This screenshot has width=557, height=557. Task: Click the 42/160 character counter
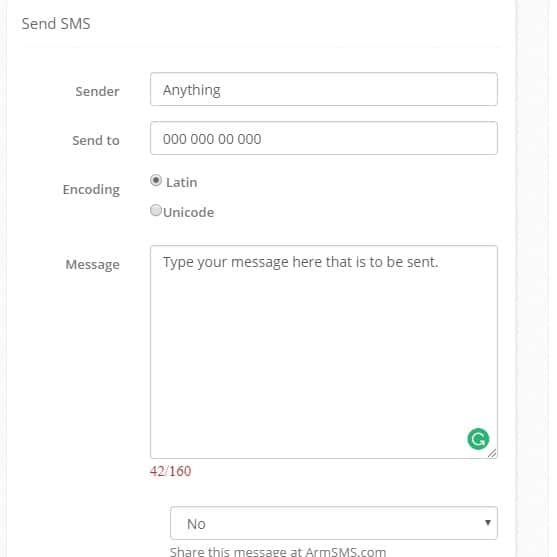click(x=171, y=471)
